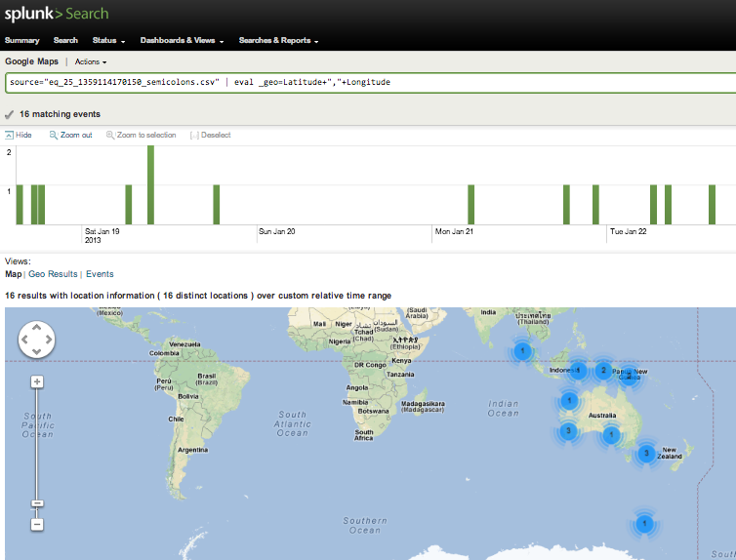This screenshot has width=736, height=560.
Task: Click the map zoom out minus button
Action: [37, 525]
